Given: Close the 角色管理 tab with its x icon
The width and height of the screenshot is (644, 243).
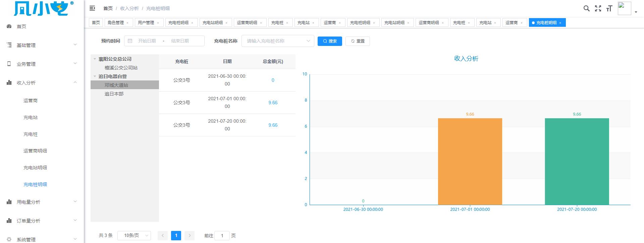Looking at the screenshot, I should pyautogui.click(x=127, y=23).
